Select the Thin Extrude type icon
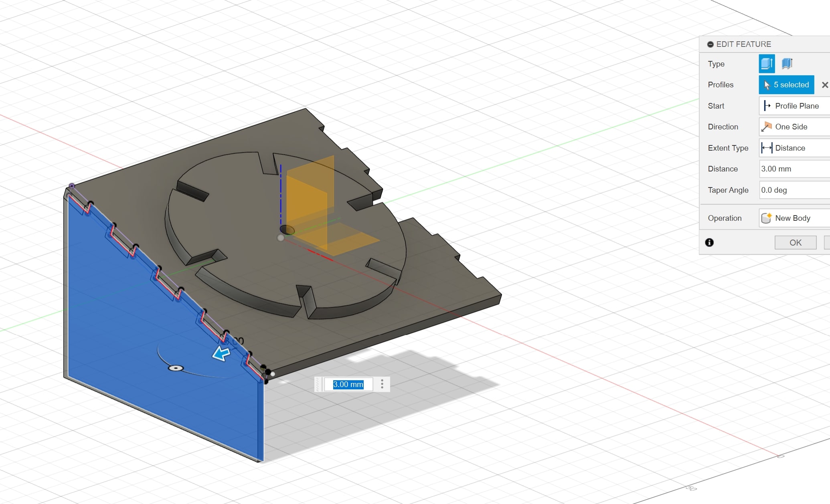The height and width of the screenshot is (504, 830). [787, 63]
